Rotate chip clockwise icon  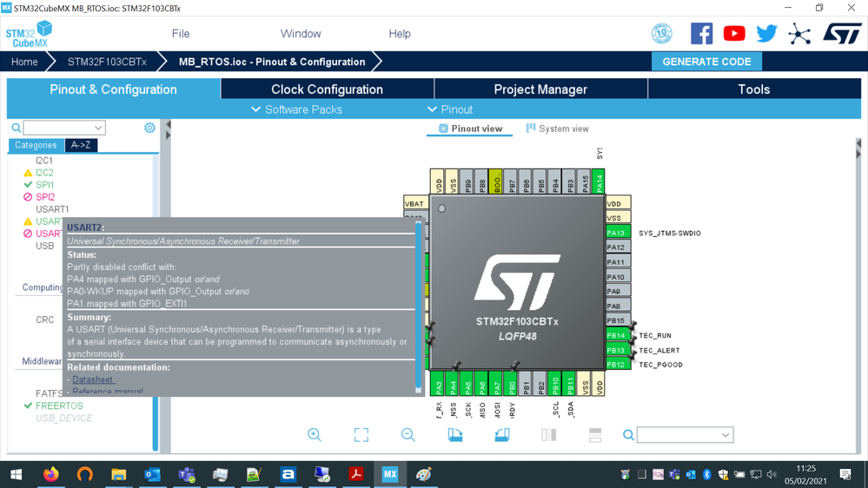point(455,435)
